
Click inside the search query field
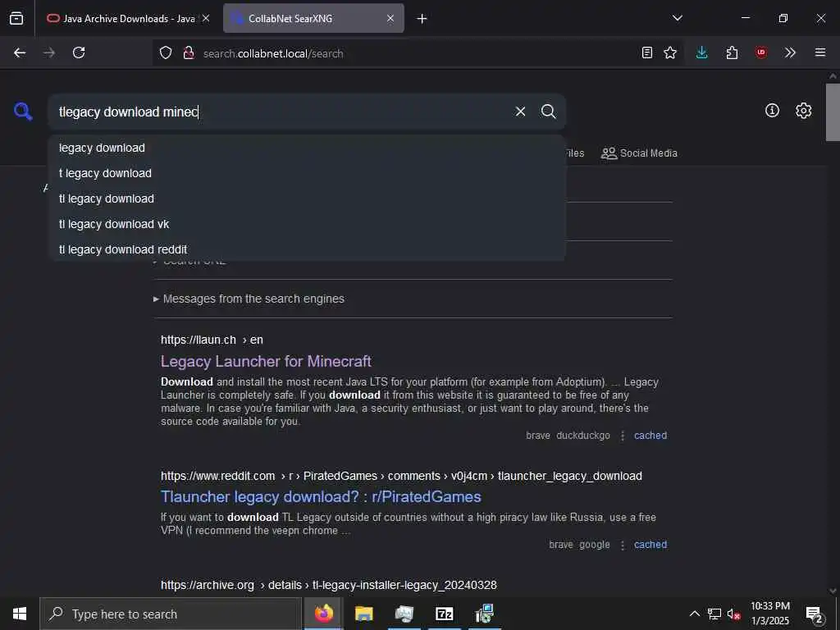tap(279, 112)
